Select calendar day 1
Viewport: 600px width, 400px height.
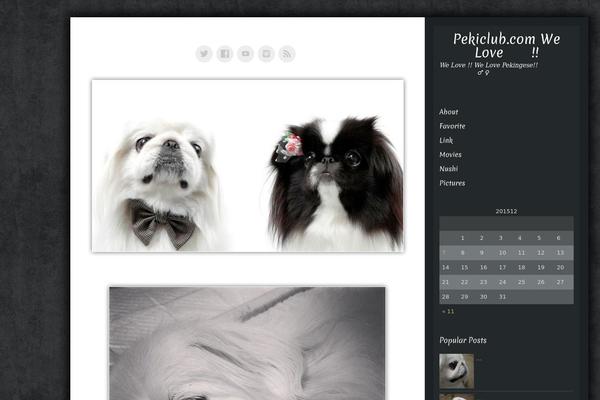(462, 238)
